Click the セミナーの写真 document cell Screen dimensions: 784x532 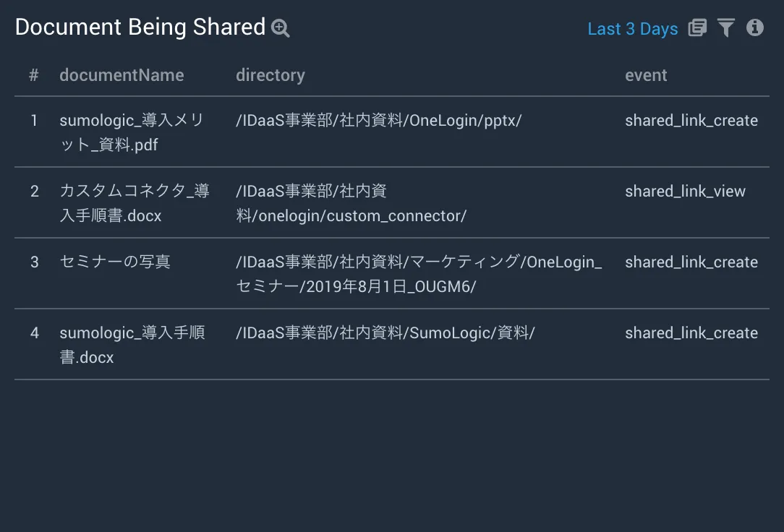click(115, 262)
